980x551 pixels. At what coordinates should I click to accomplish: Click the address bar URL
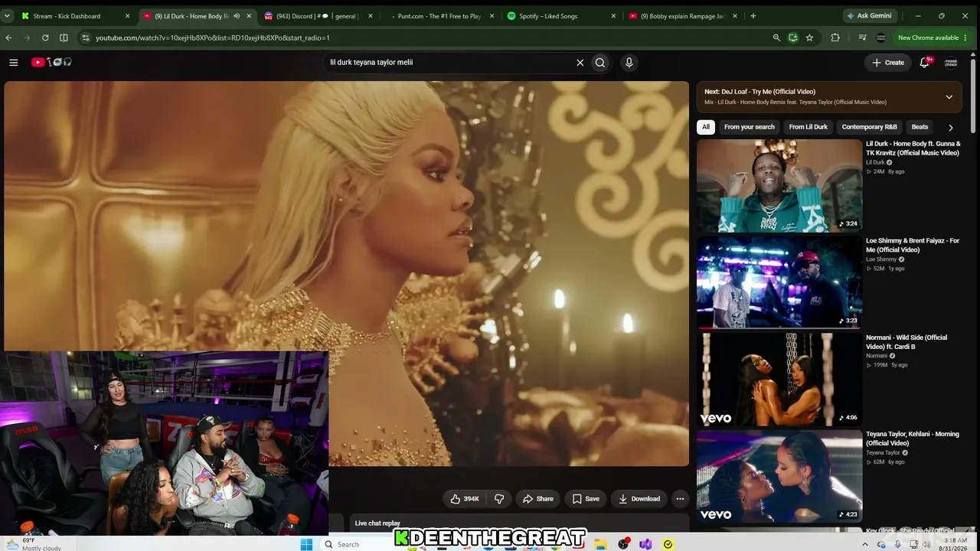(213, 37)
